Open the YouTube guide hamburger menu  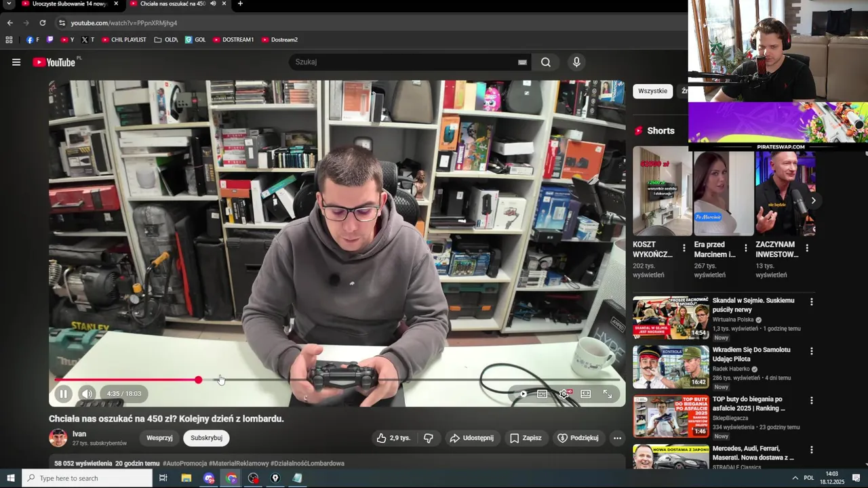(x=16, y=62)
